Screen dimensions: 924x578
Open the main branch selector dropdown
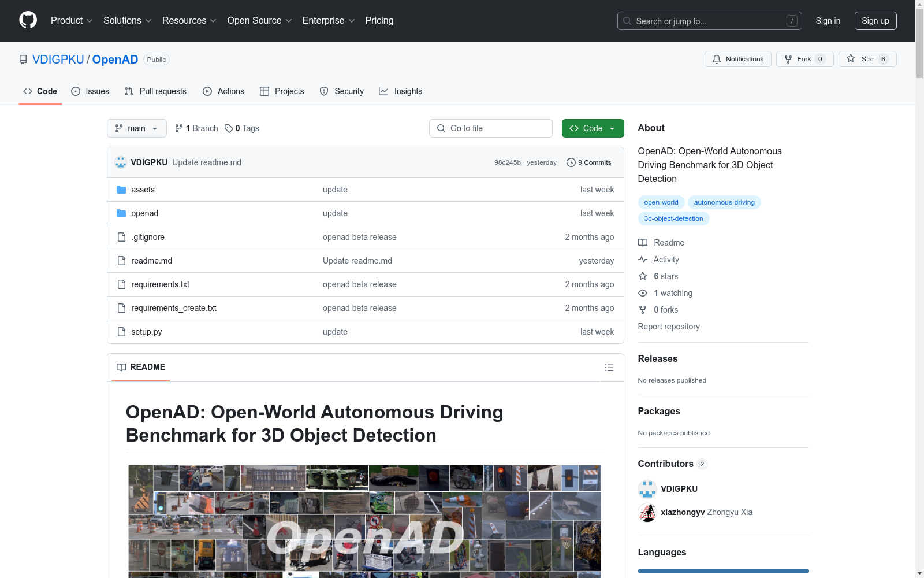point(137,128)
